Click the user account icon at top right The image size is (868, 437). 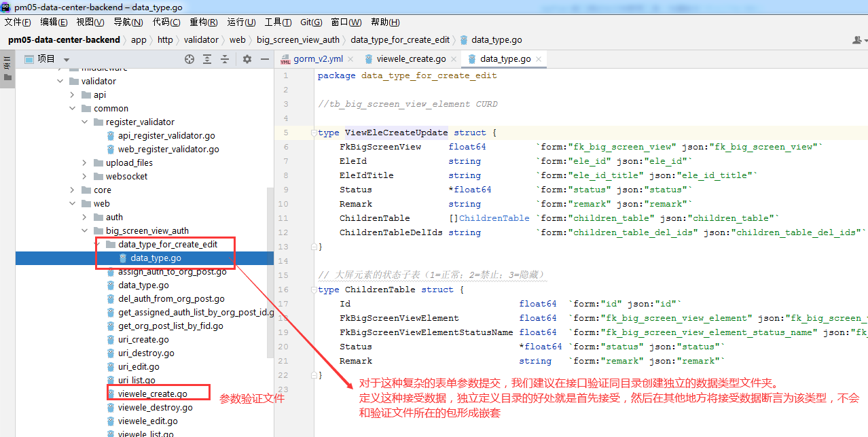click(858, 40)
